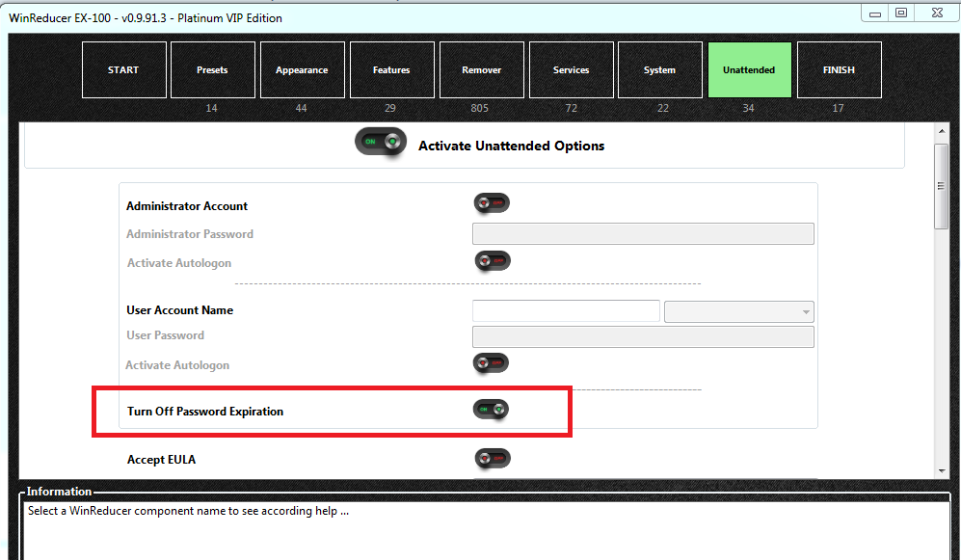Switch to the System tab
Screen dimensions: 961x560
tap(660, 69)
